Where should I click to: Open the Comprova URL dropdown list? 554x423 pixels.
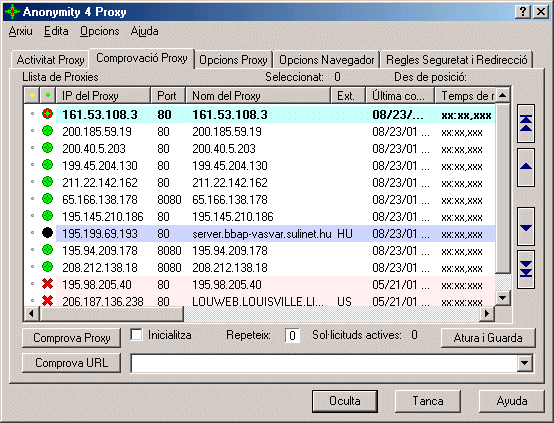525,363
